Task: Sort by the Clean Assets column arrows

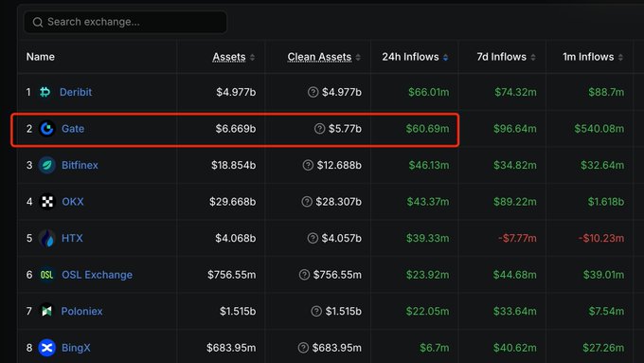Action: click(358, 57)
